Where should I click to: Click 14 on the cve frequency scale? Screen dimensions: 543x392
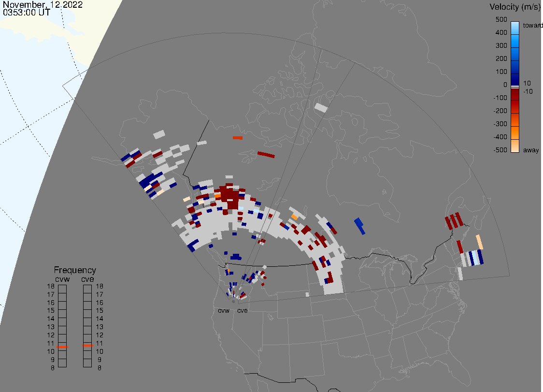coord(100,319)
